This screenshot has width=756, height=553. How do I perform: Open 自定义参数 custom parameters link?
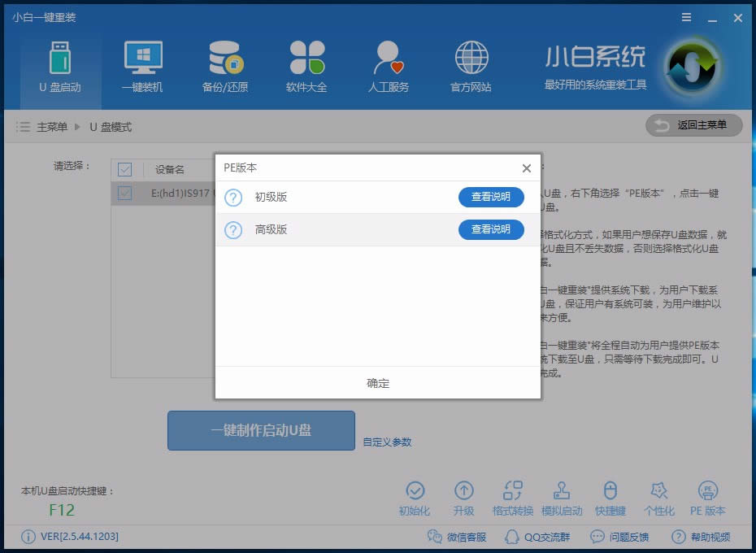coord(386,442)
